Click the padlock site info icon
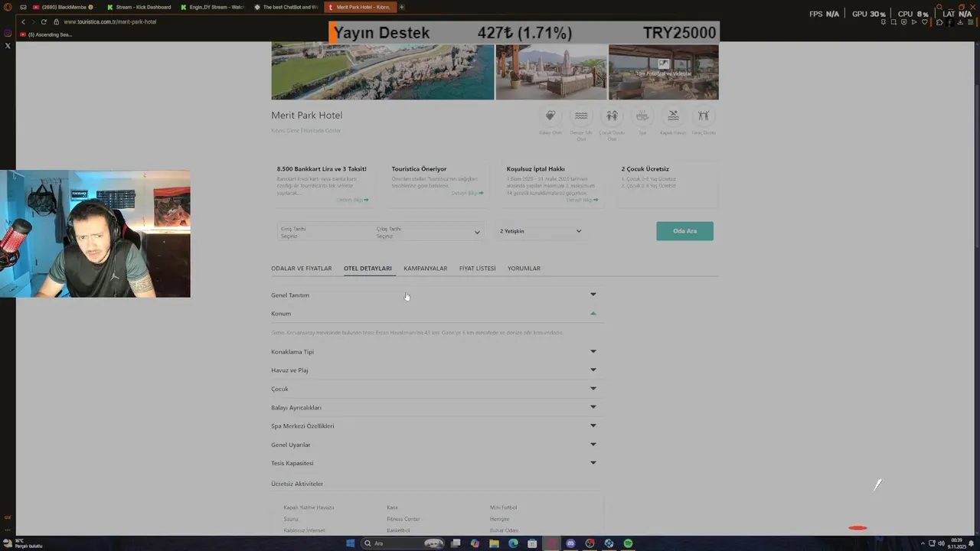The image size is (980, 551). [57, 21]
